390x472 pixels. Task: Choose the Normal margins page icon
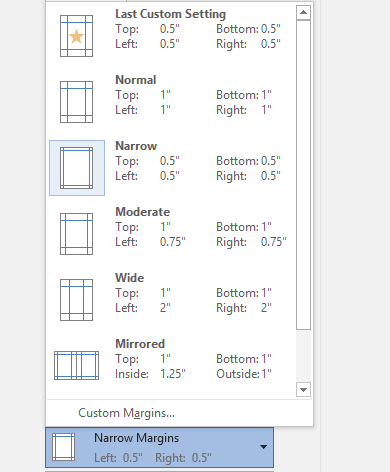pyautogui.click(x=76, y=102)
